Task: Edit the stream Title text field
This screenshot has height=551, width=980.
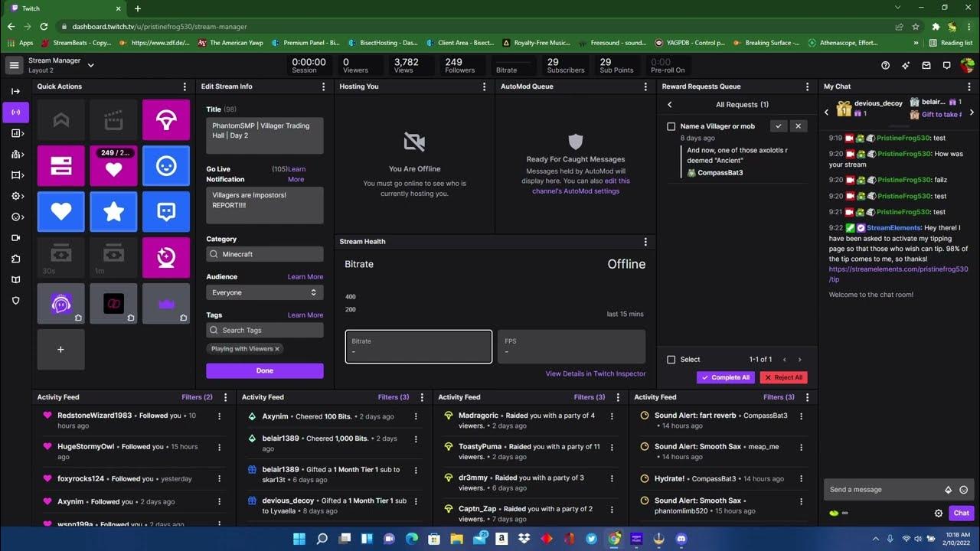Action: pos(265,135)
